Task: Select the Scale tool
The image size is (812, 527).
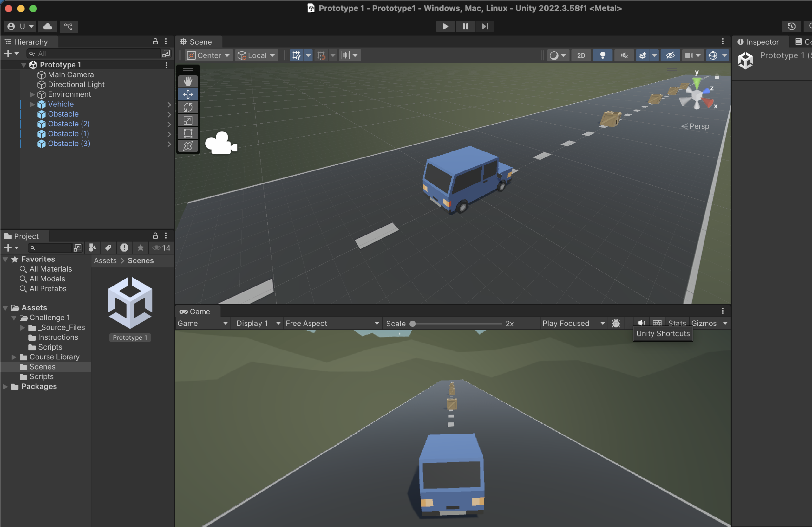Action: pyautogui.click(x=188, y=120)
